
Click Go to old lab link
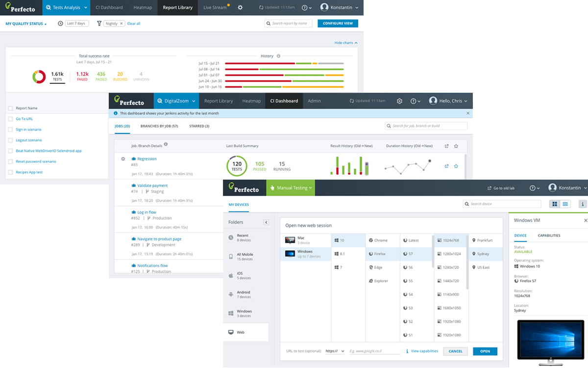point(501,188)
